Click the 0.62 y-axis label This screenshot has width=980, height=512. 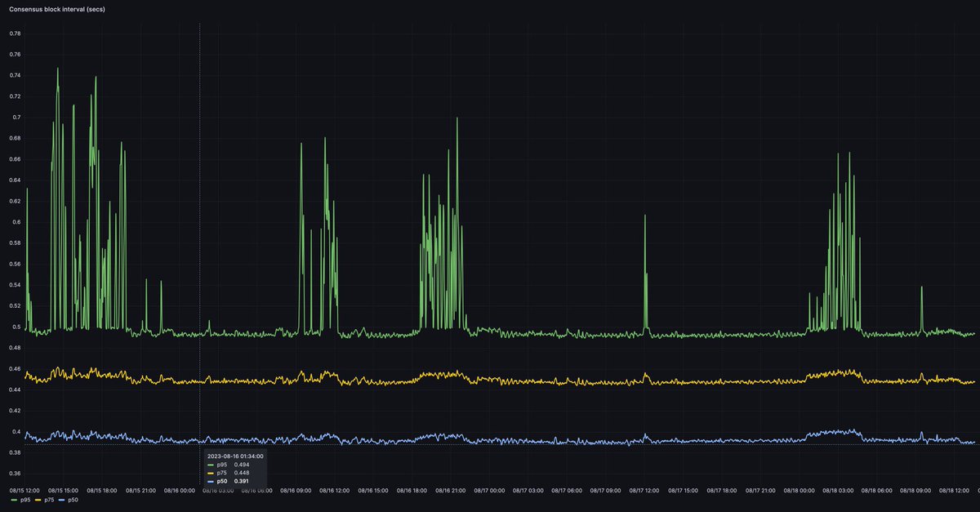pyautogui.click(x=15, y=201)
